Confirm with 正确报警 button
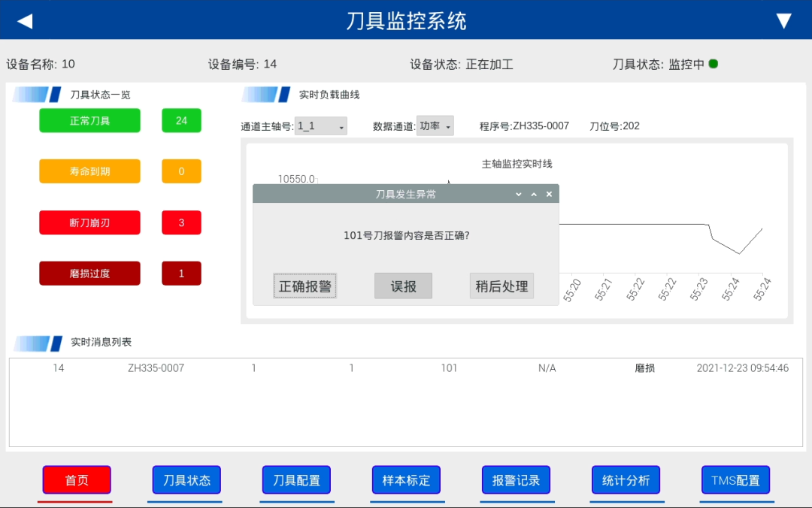Image resolution: width=812 pixels, height=508 pixels. (x=305, y=286)
